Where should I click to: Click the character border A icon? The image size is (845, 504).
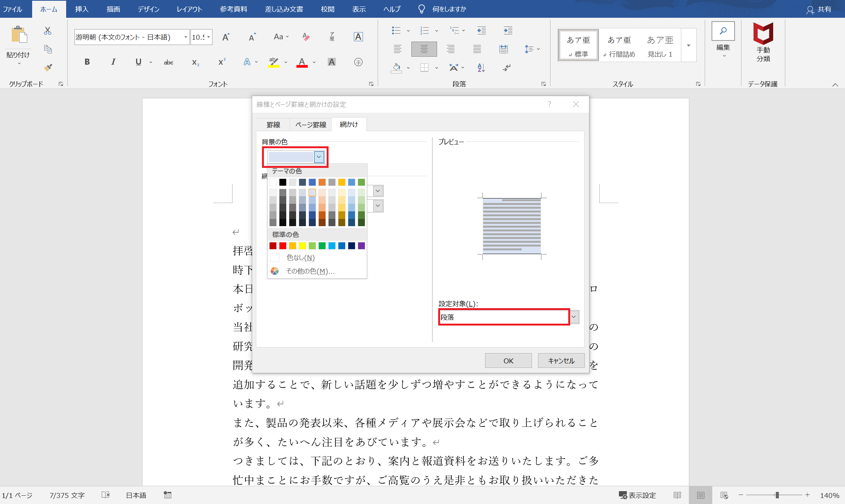click(358, 37)
